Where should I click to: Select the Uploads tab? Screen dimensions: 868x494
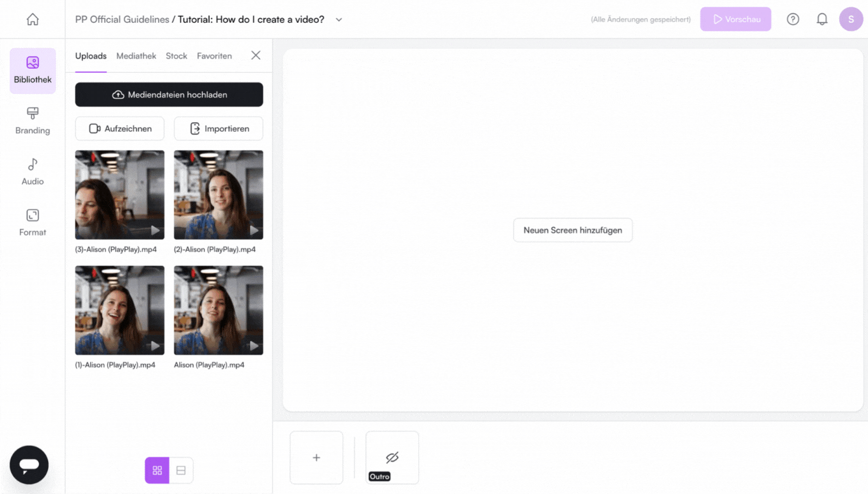pyautogui.click(x=91, y=56)
